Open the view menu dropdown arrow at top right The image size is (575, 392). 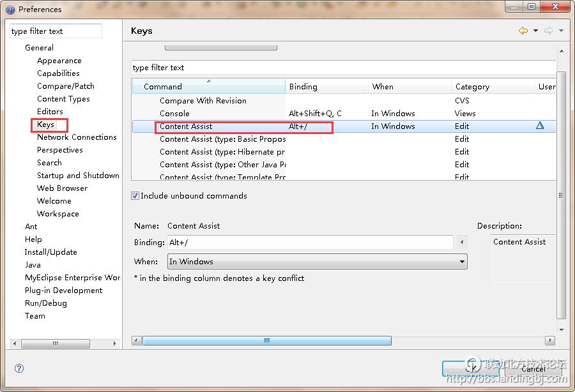pyautogui.click(x=561, y=31)
